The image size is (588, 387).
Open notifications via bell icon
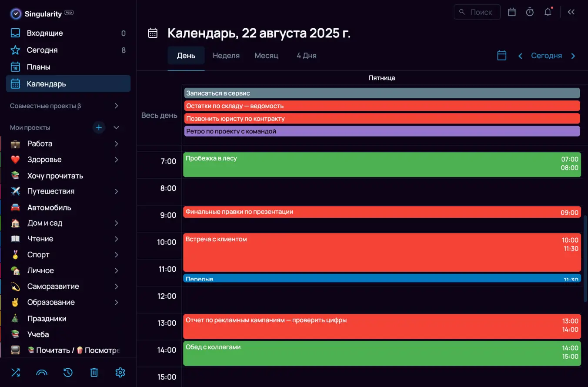pyautogui.click(x=548, y=12)
